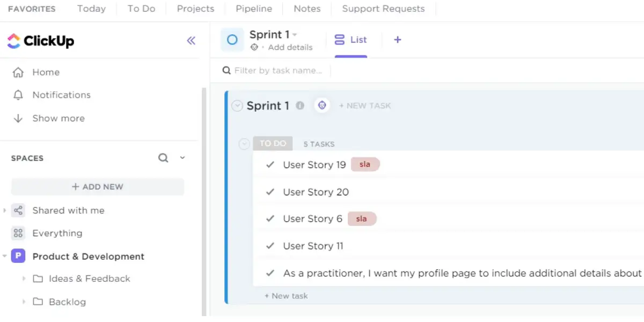Image resolution: width=644 pixels, height=322 pixels.
Task: Open the Spaces chevron dropdown
Action: click(182, 158)
